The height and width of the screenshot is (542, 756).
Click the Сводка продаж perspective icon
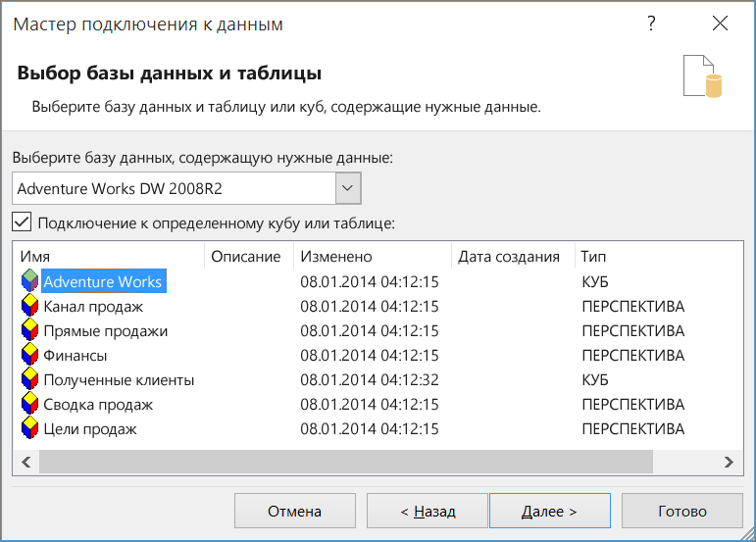click(29, 404)
